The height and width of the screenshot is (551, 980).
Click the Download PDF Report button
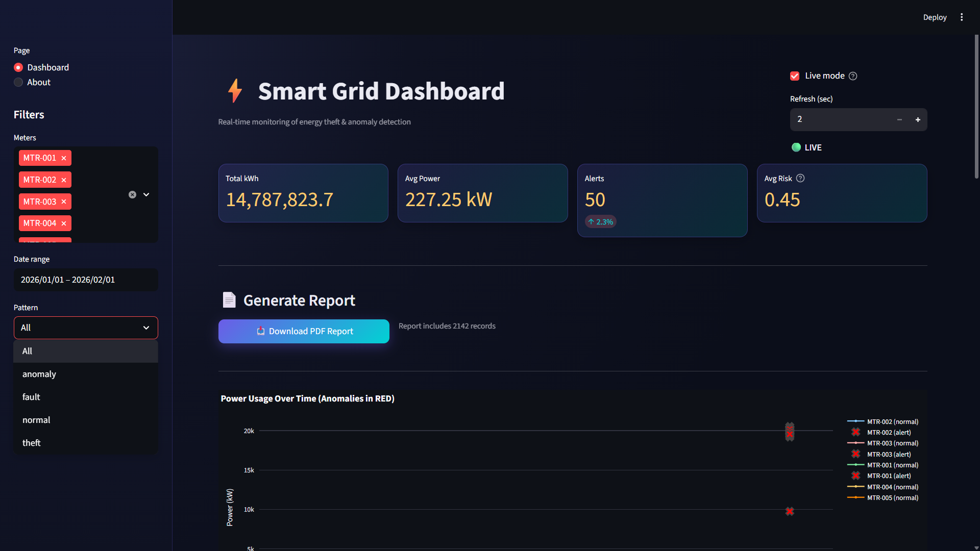[304, 331]
